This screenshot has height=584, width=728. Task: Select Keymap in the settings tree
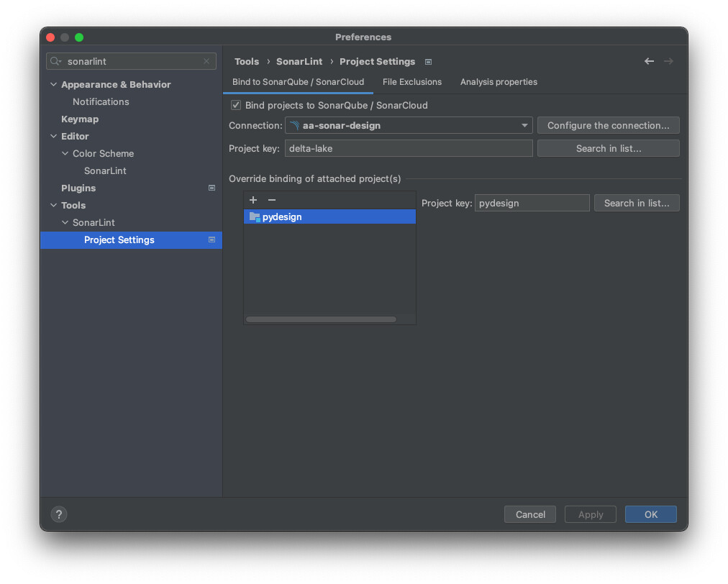click(80, 119)
